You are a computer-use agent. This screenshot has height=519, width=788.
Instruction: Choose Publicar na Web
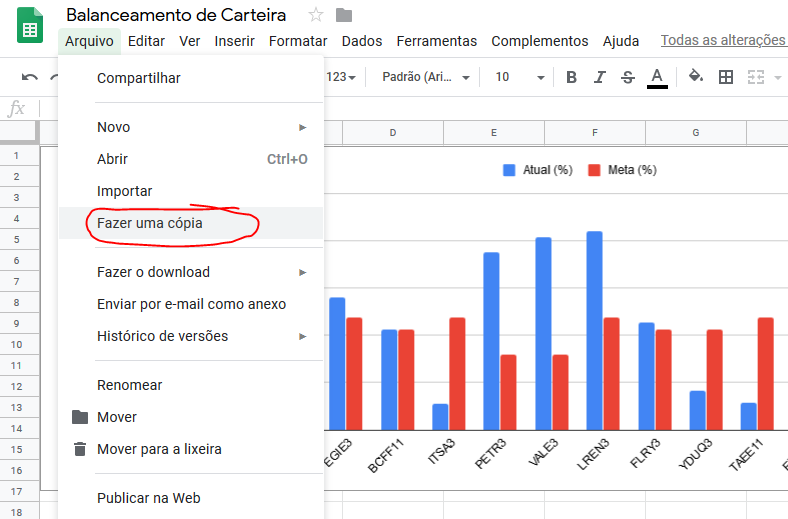191,498
